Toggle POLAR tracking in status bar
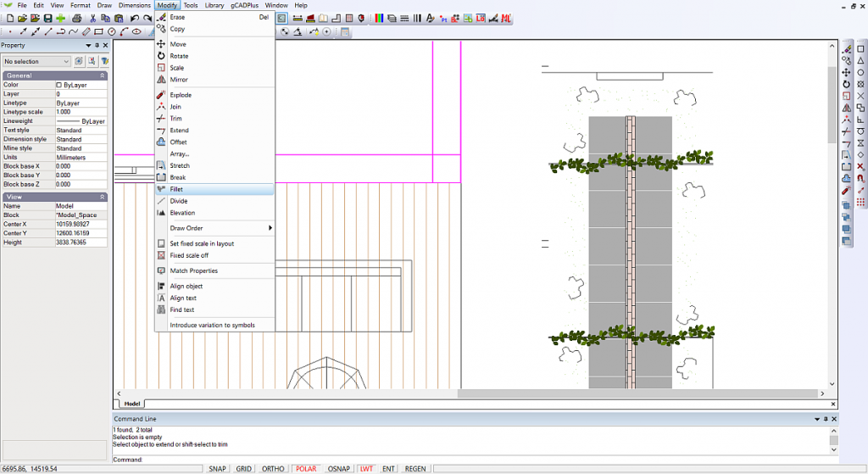This screenshot has width=868, height=474. [x=305, y=468]
